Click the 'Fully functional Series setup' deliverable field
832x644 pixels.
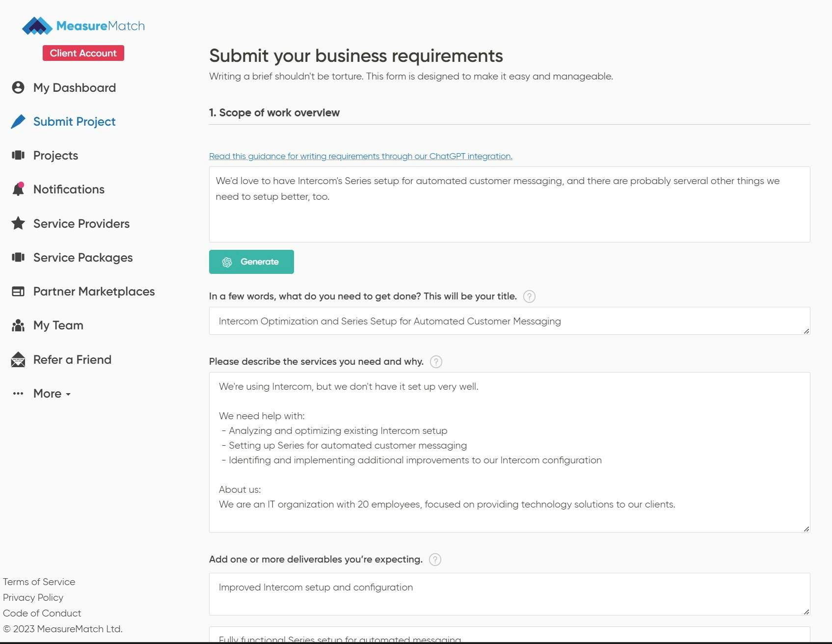510,635
